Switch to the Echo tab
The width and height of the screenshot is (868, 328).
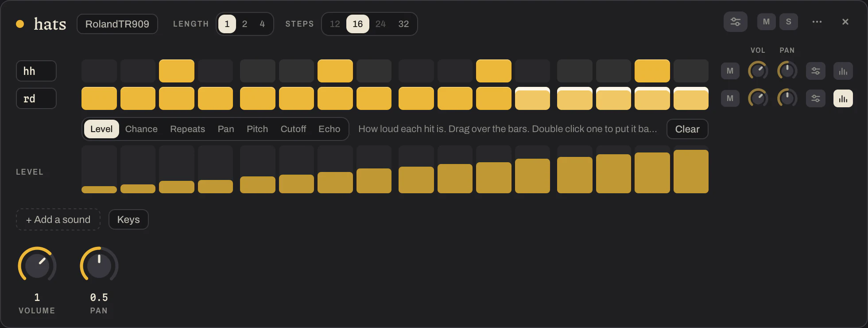click(329, 129)
